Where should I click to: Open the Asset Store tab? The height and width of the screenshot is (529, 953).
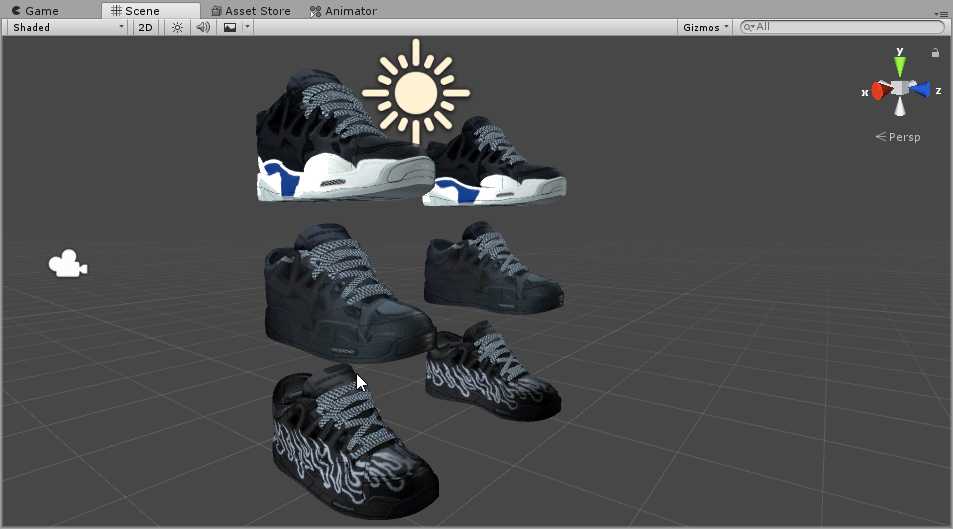(251, 11)
